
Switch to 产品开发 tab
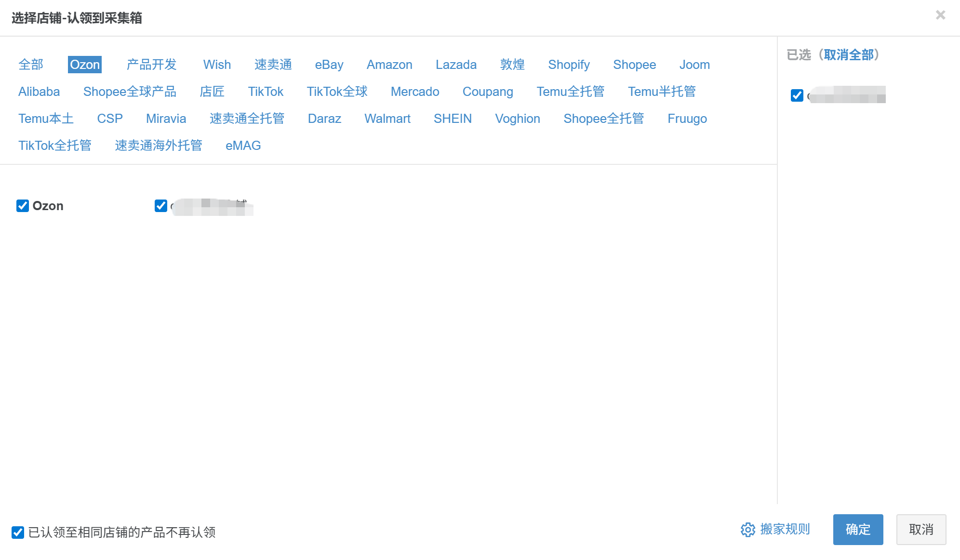click(152, 65)
